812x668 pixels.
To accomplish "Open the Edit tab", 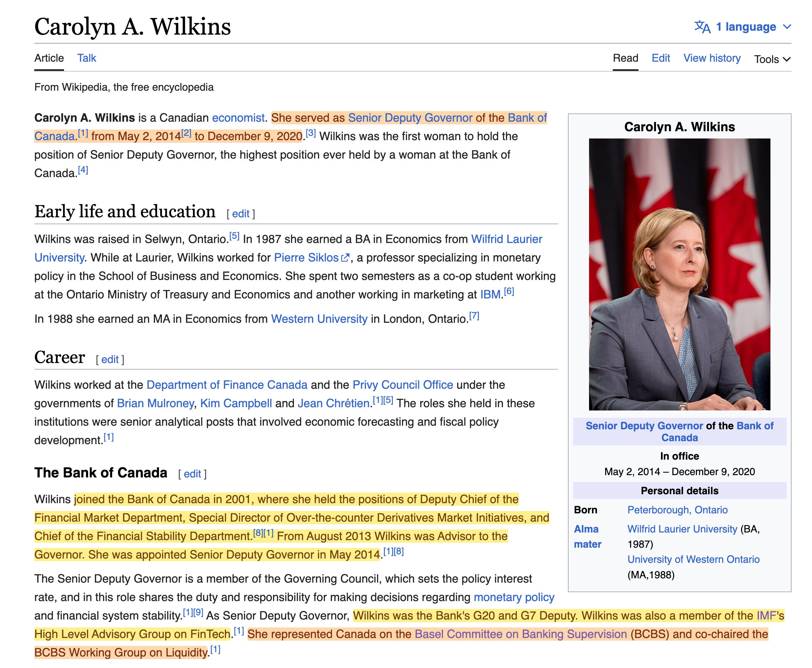I will tap(661, 58).
